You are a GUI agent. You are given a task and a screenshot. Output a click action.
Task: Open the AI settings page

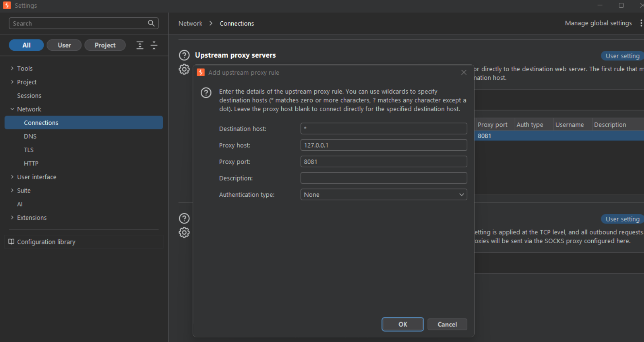[20, 204]
